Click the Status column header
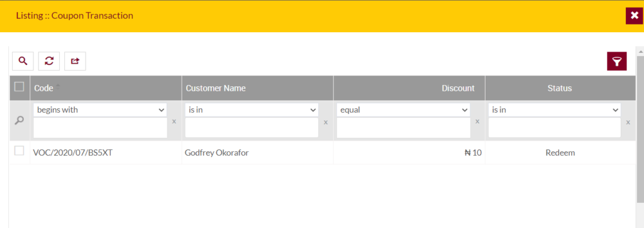This screenshot has width=644, height=228. tap(560, 88)
